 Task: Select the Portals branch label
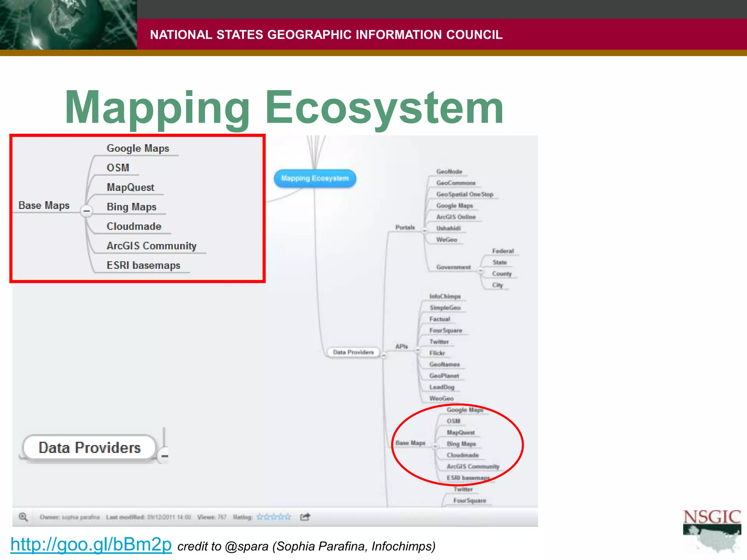tap(405, 227)
